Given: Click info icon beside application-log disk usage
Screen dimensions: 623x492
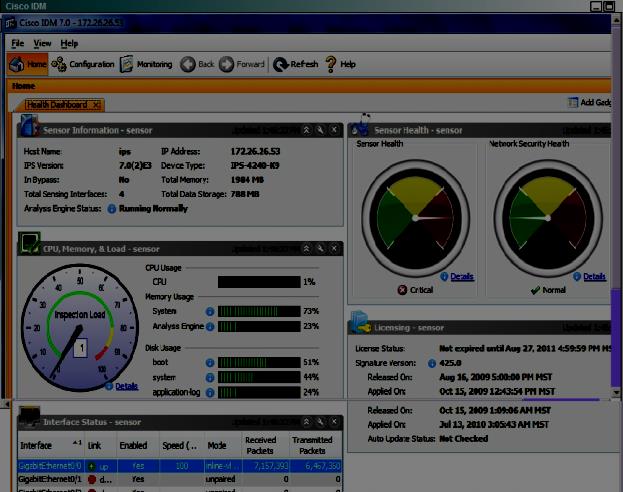Looking at the screenshot, I should tap(210, 393).
